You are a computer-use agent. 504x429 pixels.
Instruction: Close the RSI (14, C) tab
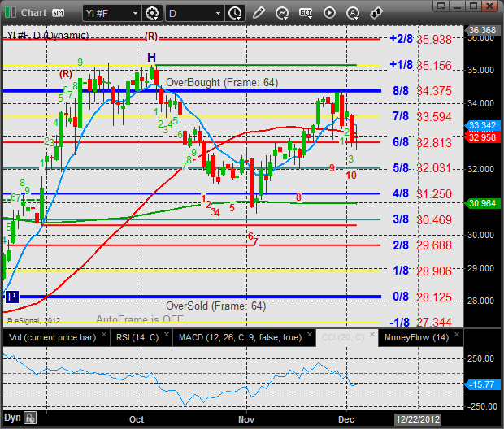pyautogui.click(x=167, y=334)
